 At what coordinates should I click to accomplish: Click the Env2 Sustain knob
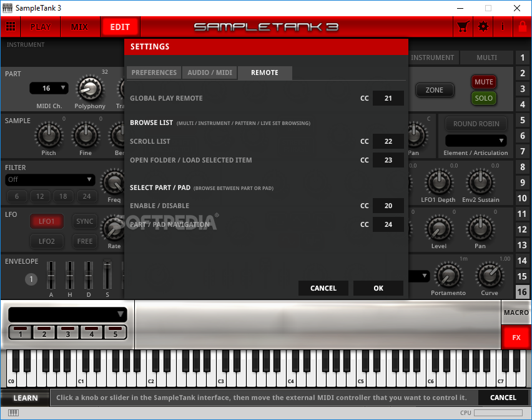point(480,182)
